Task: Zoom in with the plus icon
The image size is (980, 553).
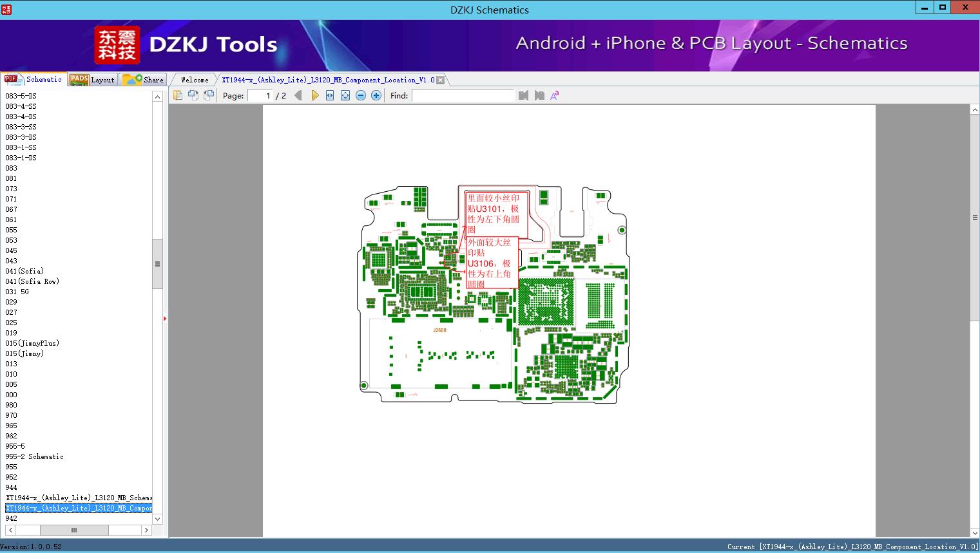Action: point(376,95)
